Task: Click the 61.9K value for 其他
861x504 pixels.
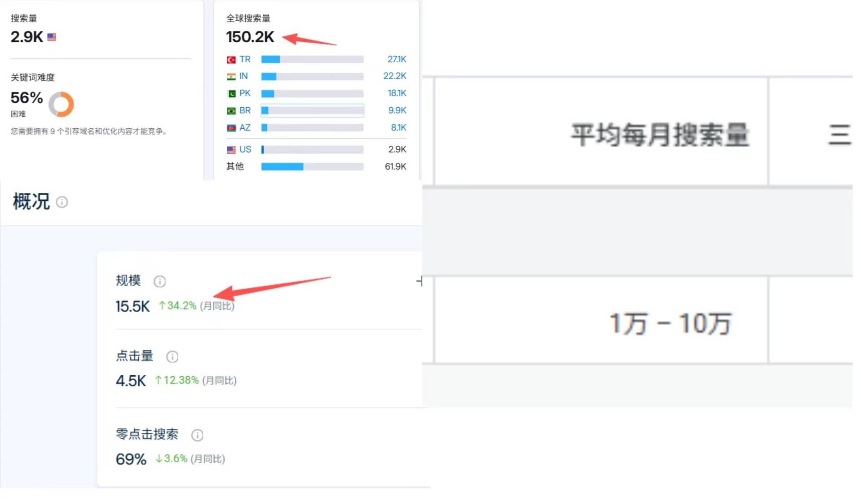Action: coord(396,167)
